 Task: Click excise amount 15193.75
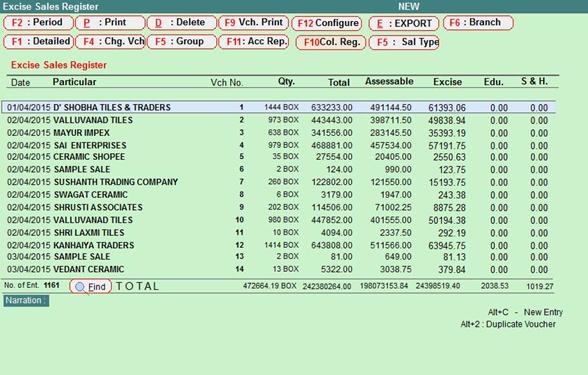click(x=447, y=183)
